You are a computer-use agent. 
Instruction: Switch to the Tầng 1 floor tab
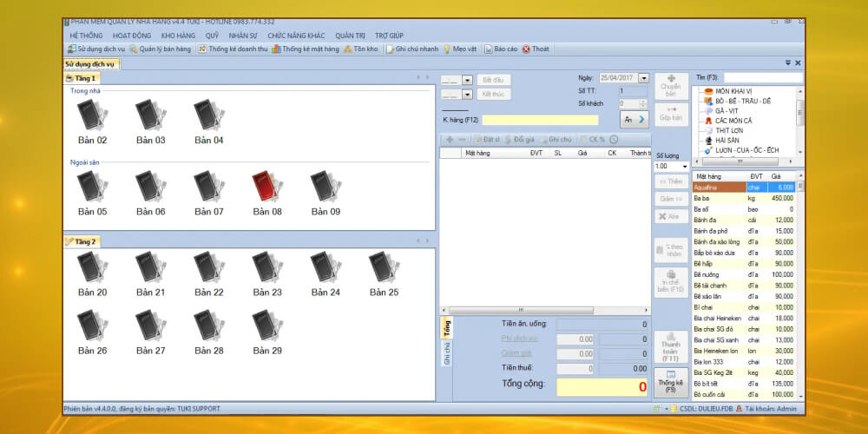82,78
